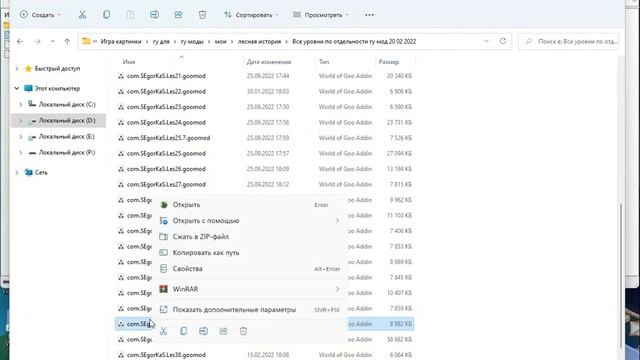
Task: Select file com.SEgorKaS.Les26.goomod
Action: (265, 169)
